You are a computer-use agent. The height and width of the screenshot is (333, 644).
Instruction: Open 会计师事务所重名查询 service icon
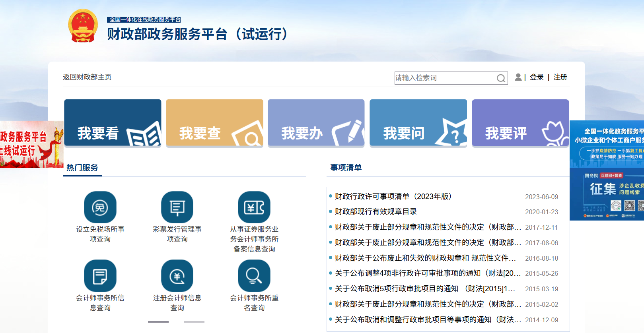click(254, 276)
